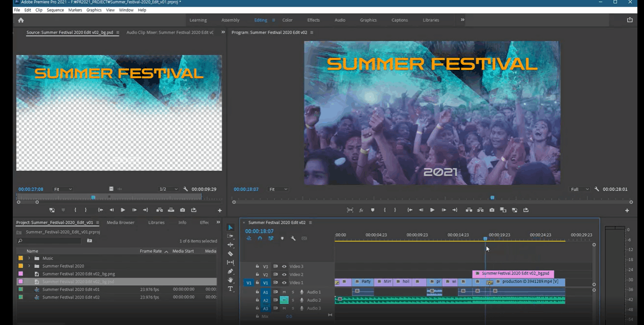Open Source monitor Fit zoom dropdown
This screenshot has width=644, height=325.
point(63,189)
